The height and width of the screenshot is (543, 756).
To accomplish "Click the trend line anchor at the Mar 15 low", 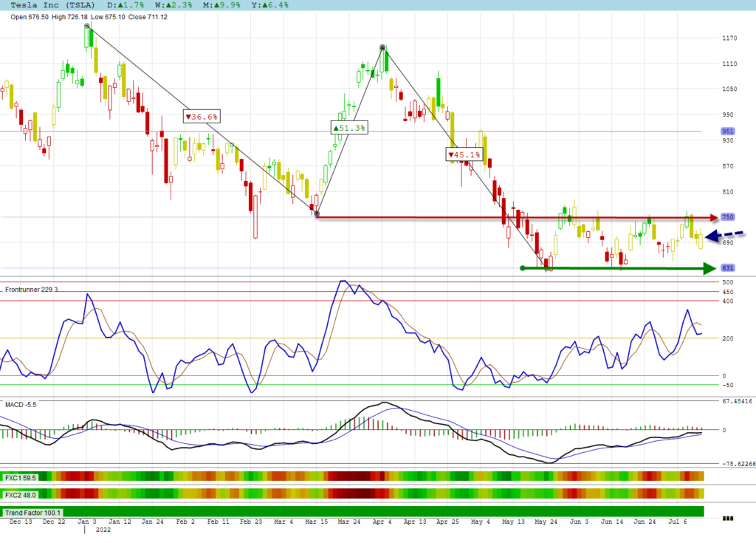I will click(x=317, y=214).
